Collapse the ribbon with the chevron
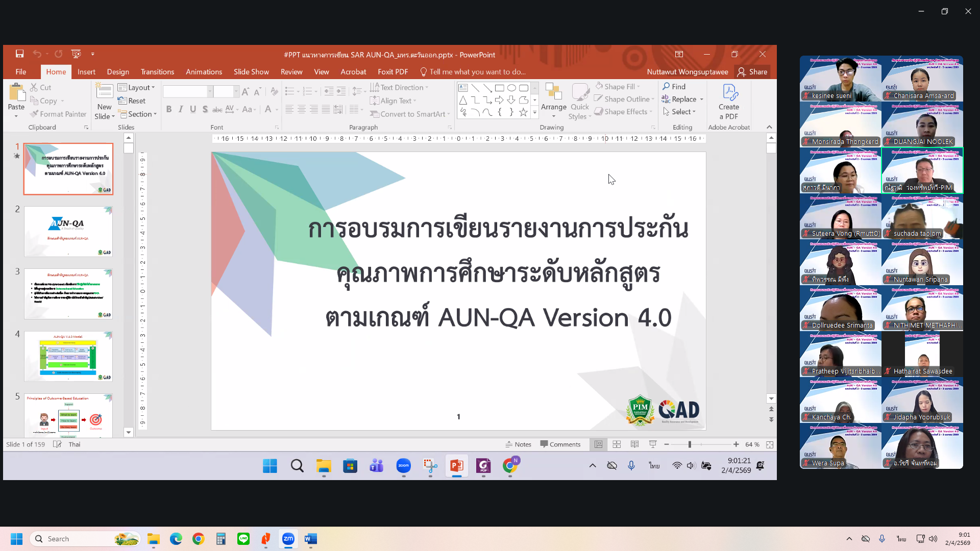This screenshot has width=980, height=551. pos(769,127)
